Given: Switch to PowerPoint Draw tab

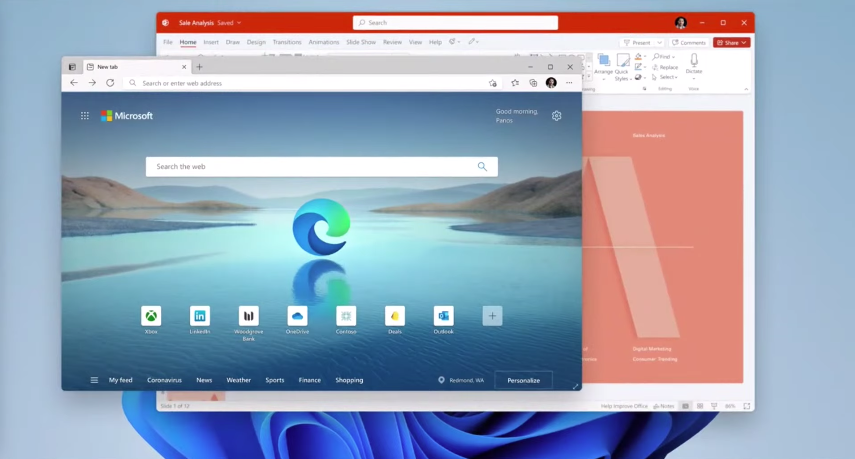Looking at the screenshot, I should click(x=233, y=42).
